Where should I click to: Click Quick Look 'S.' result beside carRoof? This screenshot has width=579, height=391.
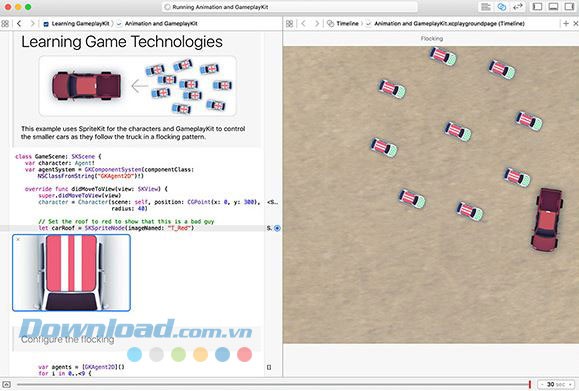pos(269,228)
